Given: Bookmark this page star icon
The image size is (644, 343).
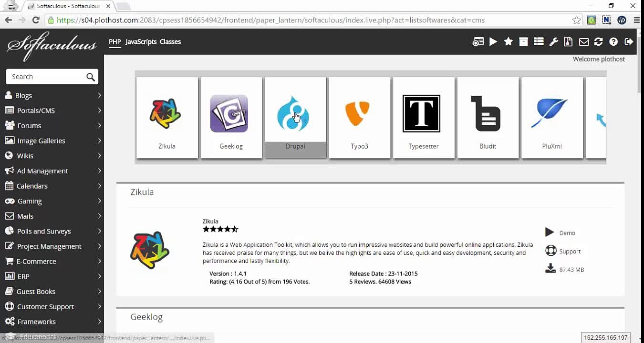Looking at the screenshot, I should point(577,20).
